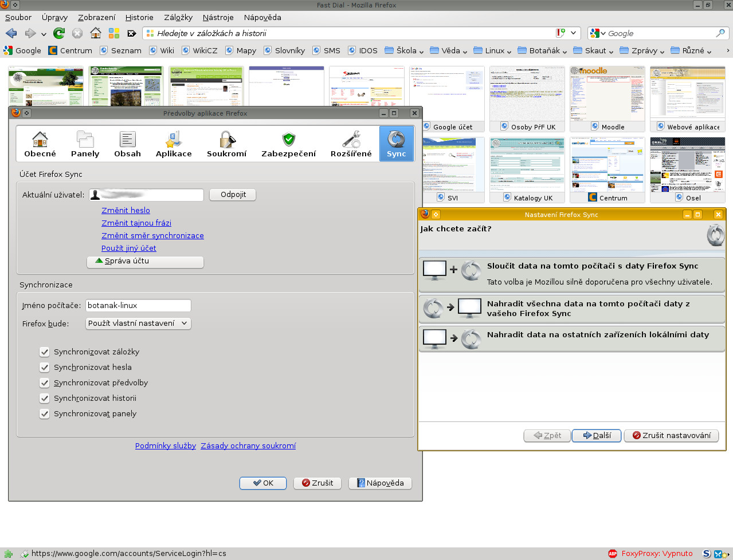Expand the Škola bookmarks folder
733x560 pixels.
click(x=404, y=50)
